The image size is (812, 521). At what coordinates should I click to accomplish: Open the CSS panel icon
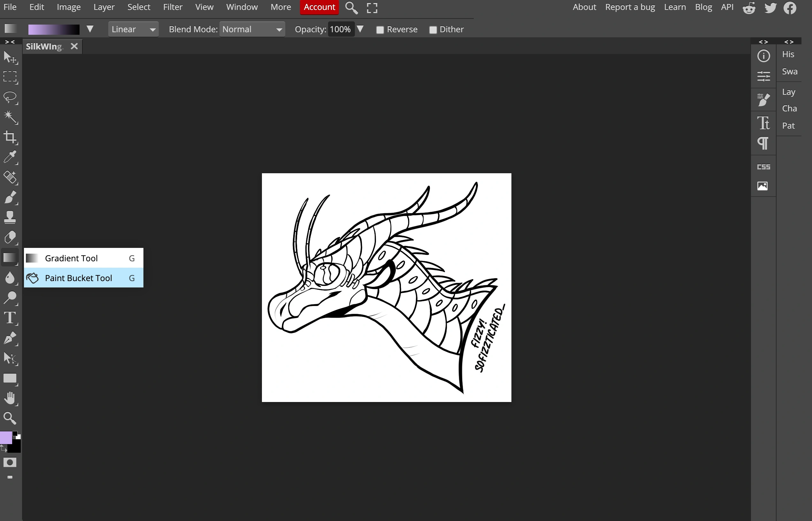[763, 167]
